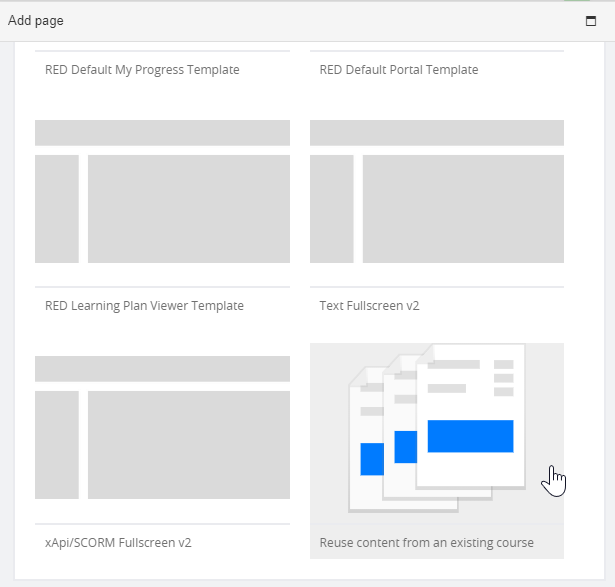Select the RED Default Portal Template label
Screen dimensions: 615x587
399,70
